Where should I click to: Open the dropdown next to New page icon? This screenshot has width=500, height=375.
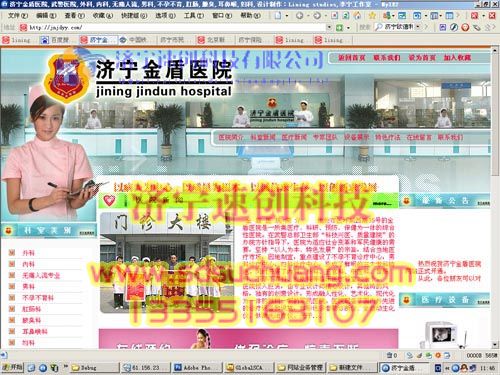click(287, 16)
